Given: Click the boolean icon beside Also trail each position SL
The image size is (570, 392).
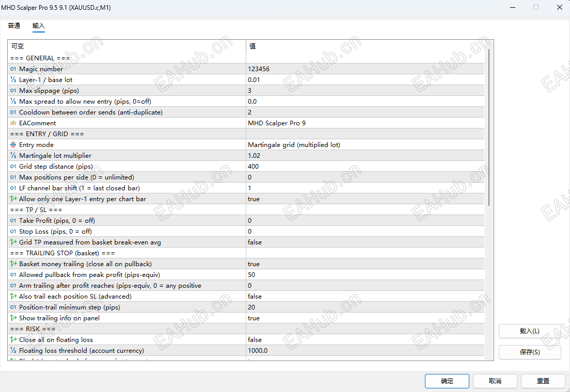Looking at the screenshot, I should coord(13,296).
